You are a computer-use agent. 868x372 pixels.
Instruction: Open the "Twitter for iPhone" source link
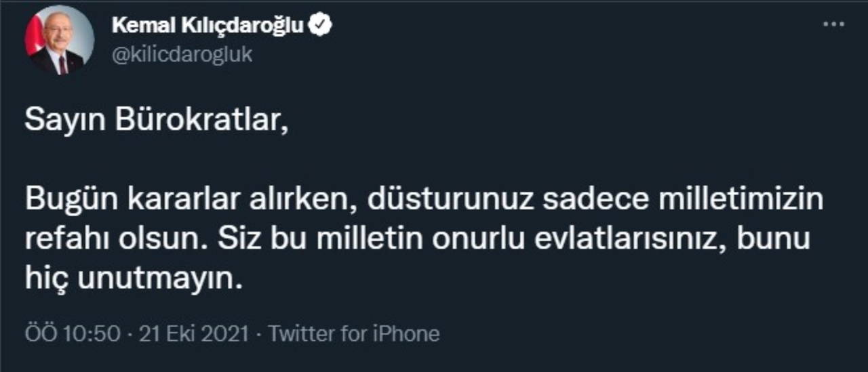point(354,333)
